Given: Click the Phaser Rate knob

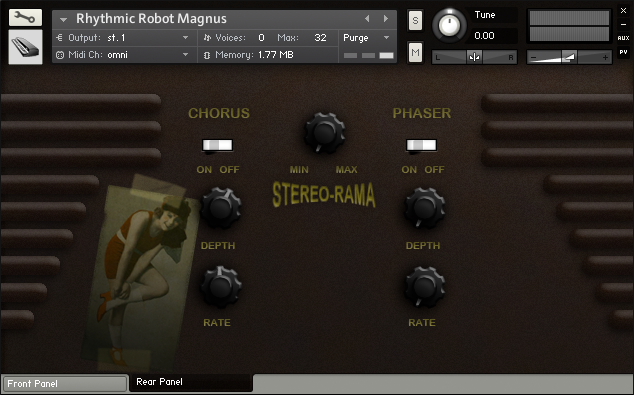Looking at the screenshot, I should pyautogui.click(x=425, y=286).
